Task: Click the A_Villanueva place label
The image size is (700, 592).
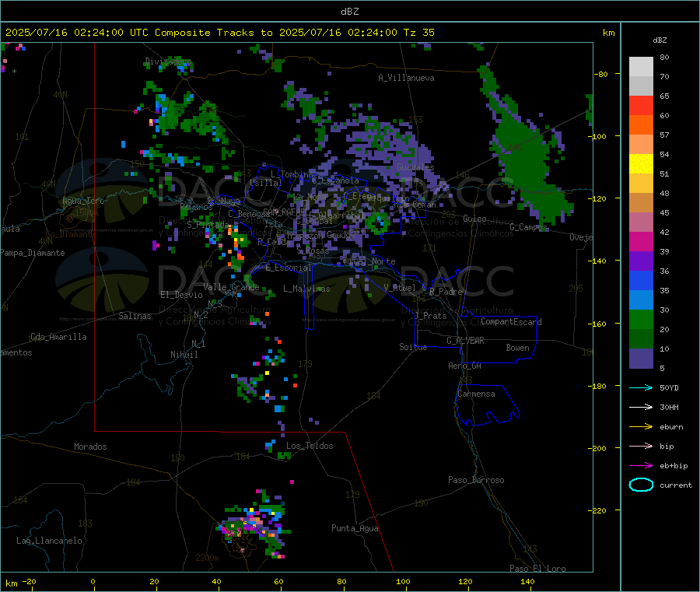Action: tap(406, 78)
